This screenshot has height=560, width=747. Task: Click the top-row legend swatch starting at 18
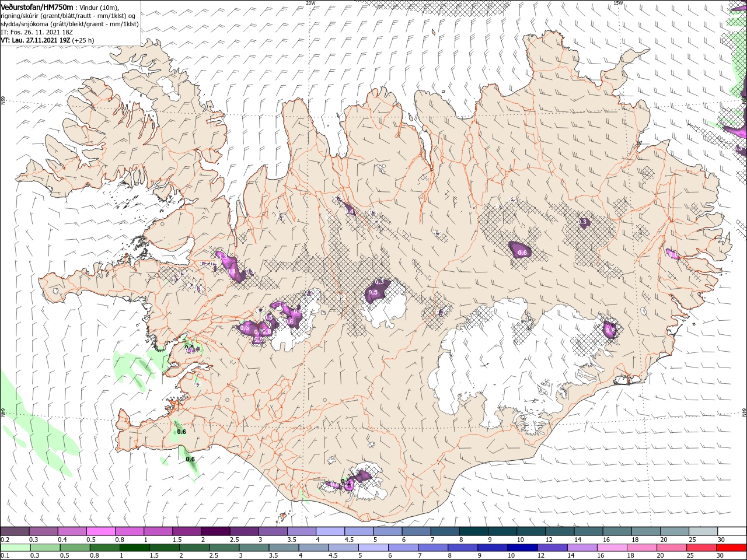pos(645,531)
